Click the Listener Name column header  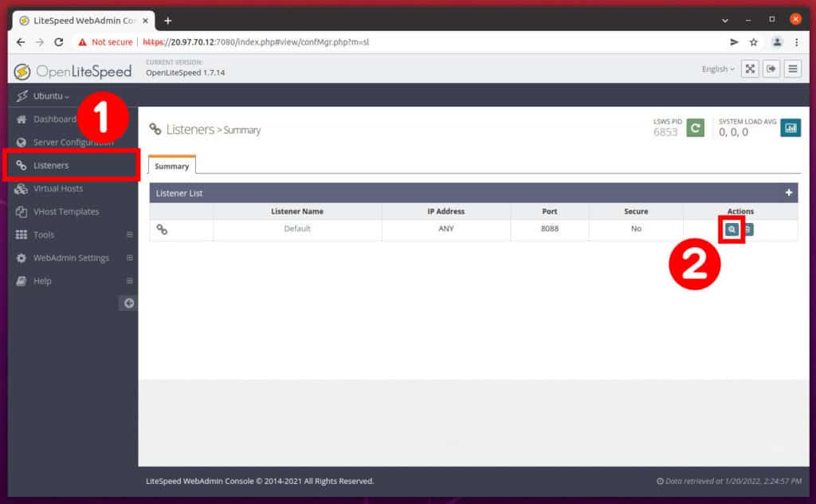[297, 211]
